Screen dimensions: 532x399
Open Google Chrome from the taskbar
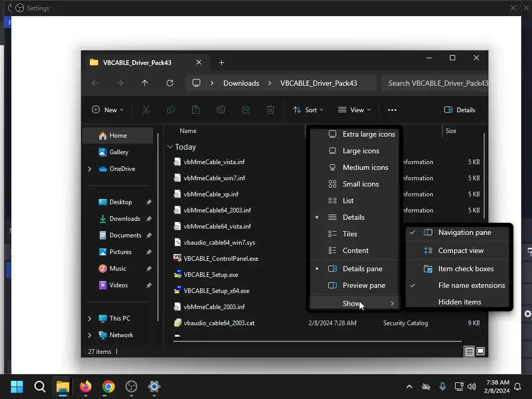tap(108, 387)
